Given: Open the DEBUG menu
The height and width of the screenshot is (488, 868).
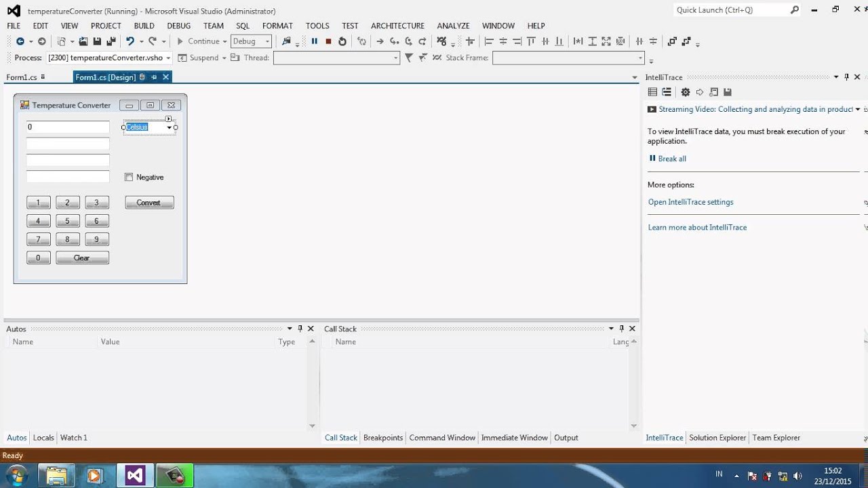Looking at the screenshot, I should [179, 26].
